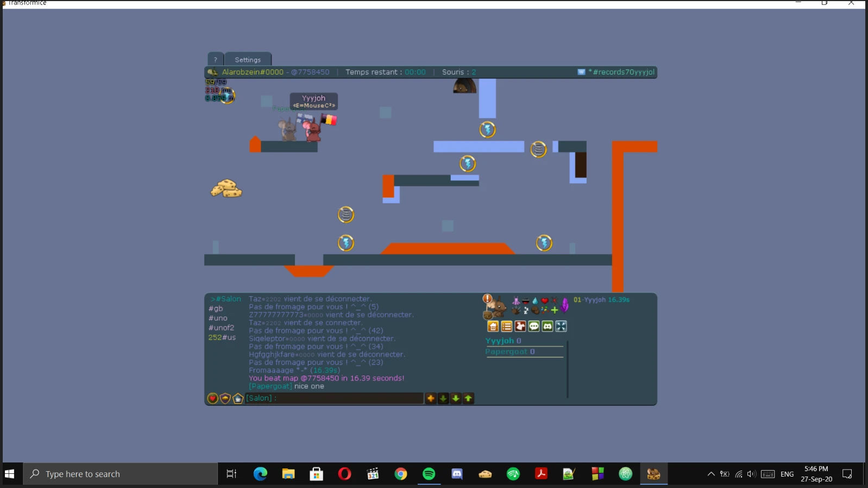Click the ENG language indicator
868x488 pixels.
(x=787, y=474)
